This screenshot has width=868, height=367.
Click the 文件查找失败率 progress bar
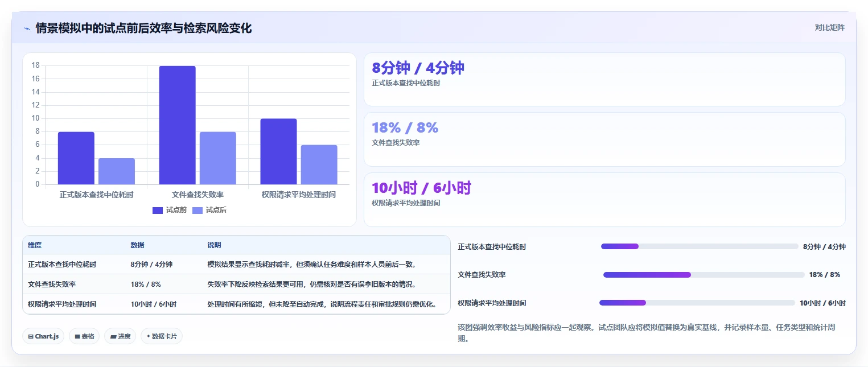click(704, 275)
